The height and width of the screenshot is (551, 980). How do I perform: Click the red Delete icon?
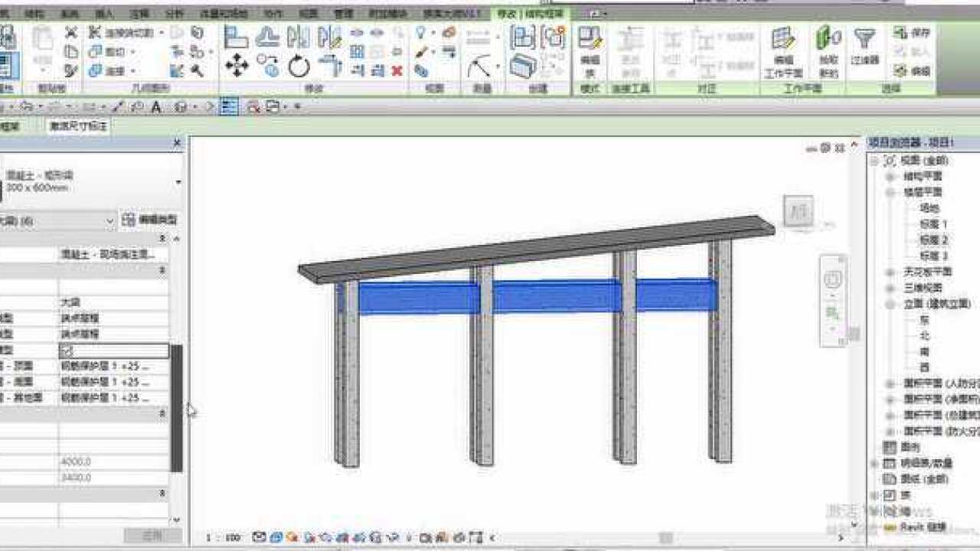(397, 71)
